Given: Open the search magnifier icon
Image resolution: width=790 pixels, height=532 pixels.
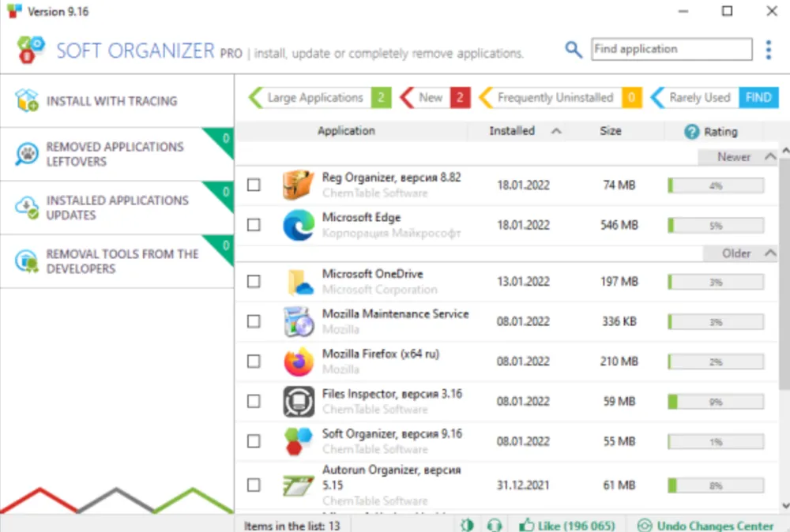Looking at the screenshot, I should tap(574, 49).
